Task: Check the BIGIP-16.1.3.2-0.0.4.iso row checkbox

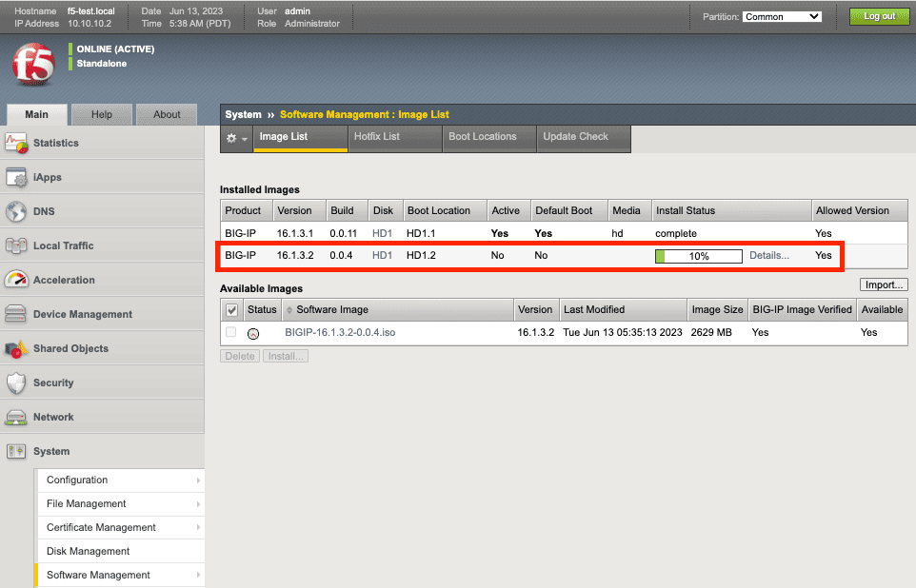Action: [x=231, y=332]
